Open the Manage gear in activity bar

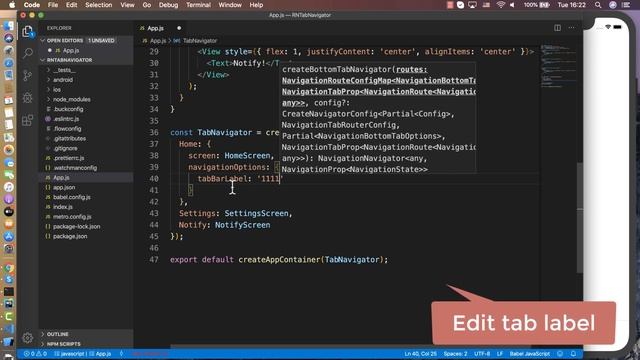pos(27,338)
